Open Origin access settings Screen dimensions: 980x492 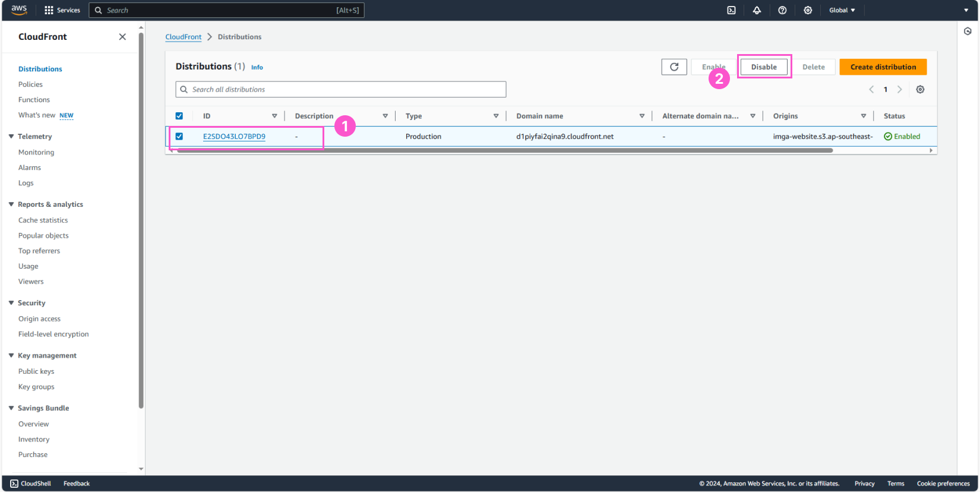pos(39,318)
